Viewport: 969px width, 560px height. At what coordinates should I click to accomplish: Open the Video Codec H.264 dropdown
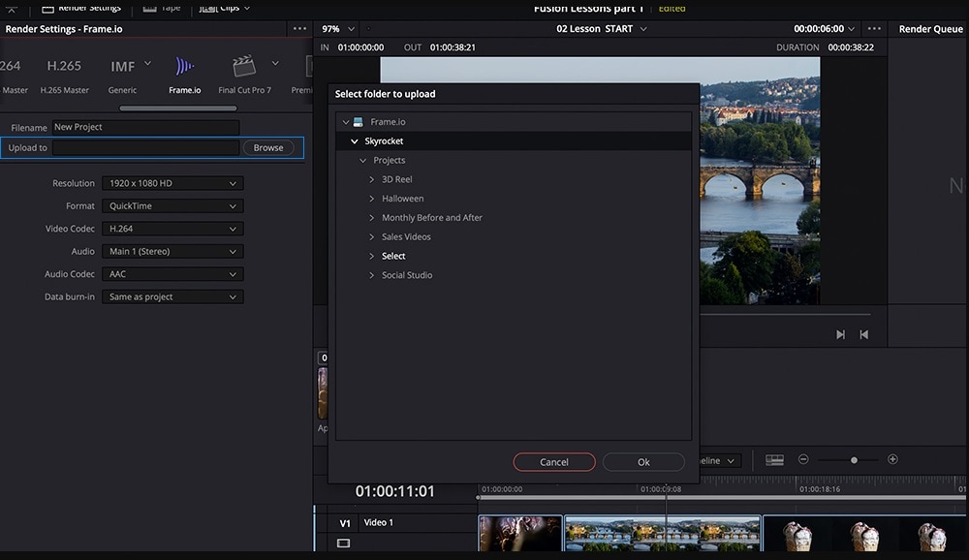[x=172, y=229]
